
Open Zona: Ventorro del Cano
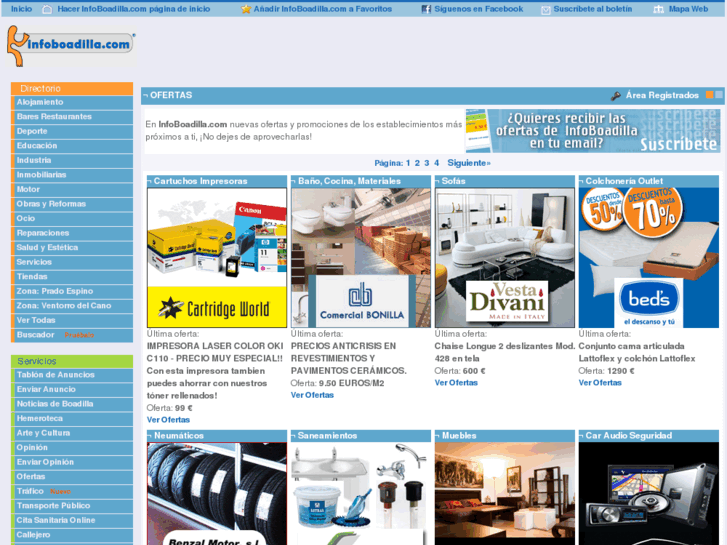pyautogui.click(x=72, y=306)
